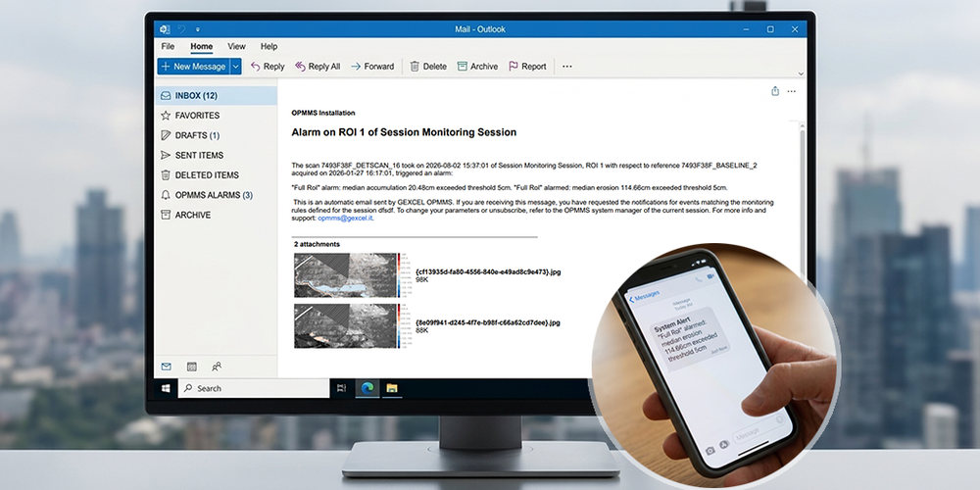
Task: Open the quick access customize arrow
Action: pyautogui.click(x=198, y=29)
